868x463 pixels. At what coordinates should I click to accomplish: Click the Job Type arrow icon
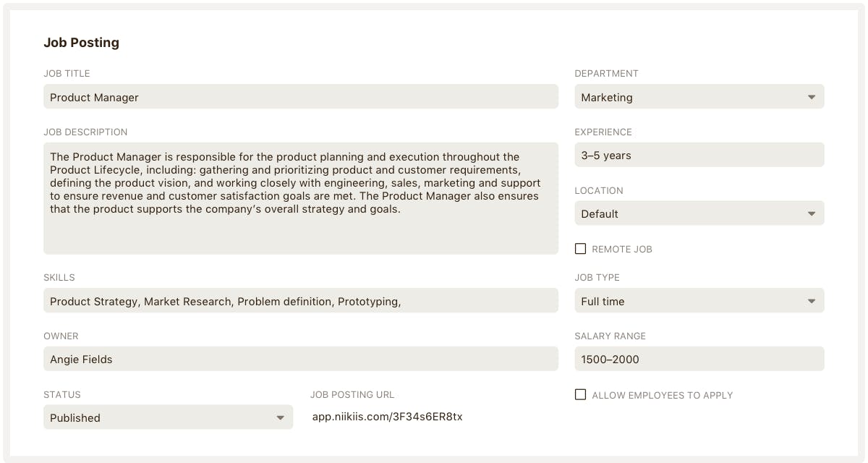[x=812, y=302]
